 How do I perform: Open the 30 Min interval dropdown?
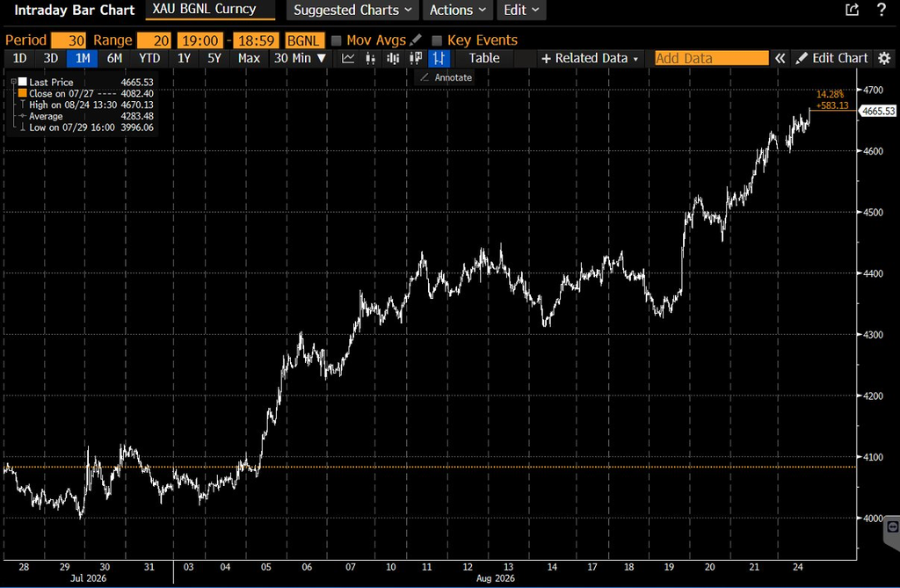(300, 58)
